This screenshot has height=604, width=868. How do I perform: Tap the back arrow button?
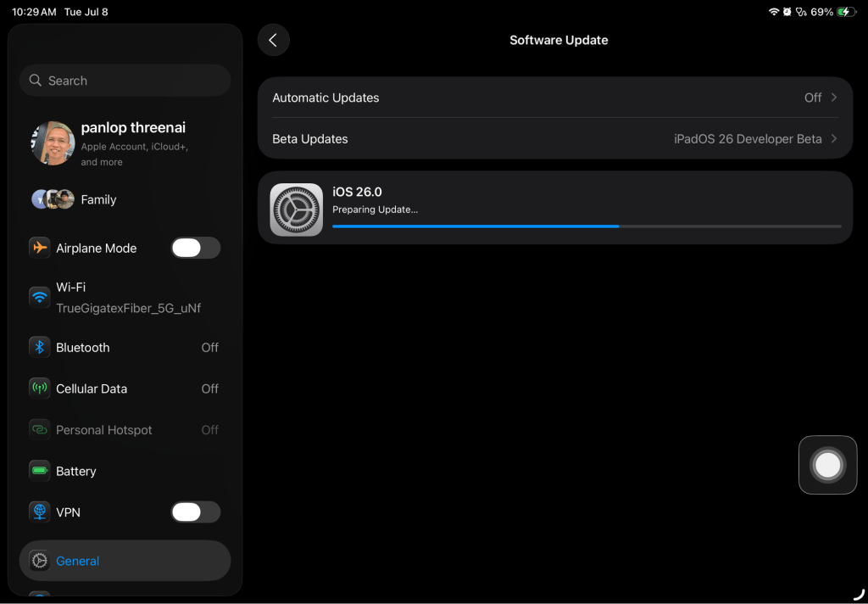[x=274, y=40]
